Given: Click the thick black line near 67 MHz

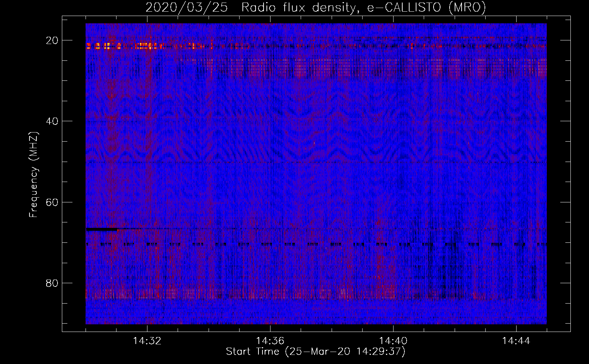Looking at the screenshot, I should [102, 229].
